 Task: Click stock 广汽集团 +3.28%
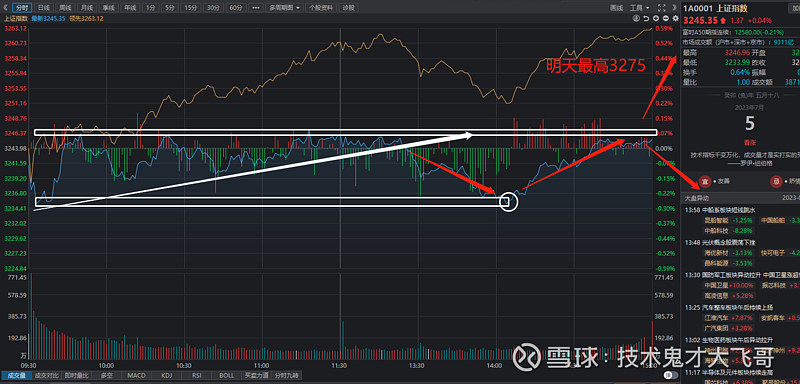point(729,327)
